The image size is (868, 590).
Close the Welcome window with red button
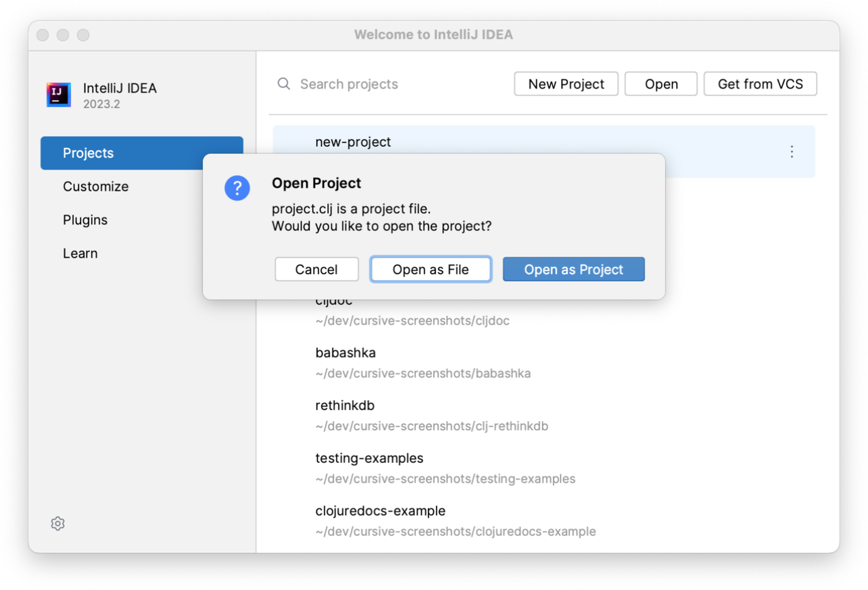(x=43, y=34)
